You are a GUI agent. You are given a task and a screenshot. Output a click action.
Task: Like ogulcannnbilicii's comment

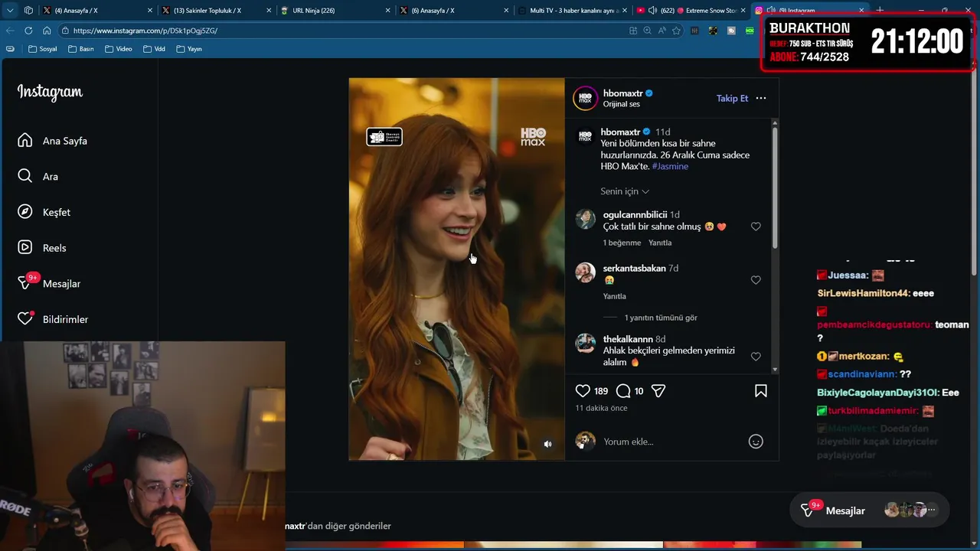pos(756,227)
